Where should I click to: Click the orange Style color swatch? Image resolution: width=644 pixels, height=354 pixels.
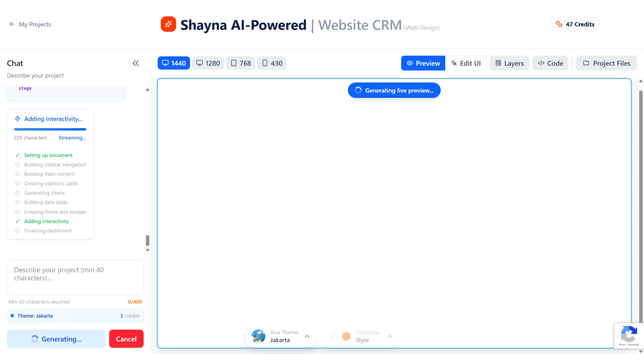click(346, 336)
